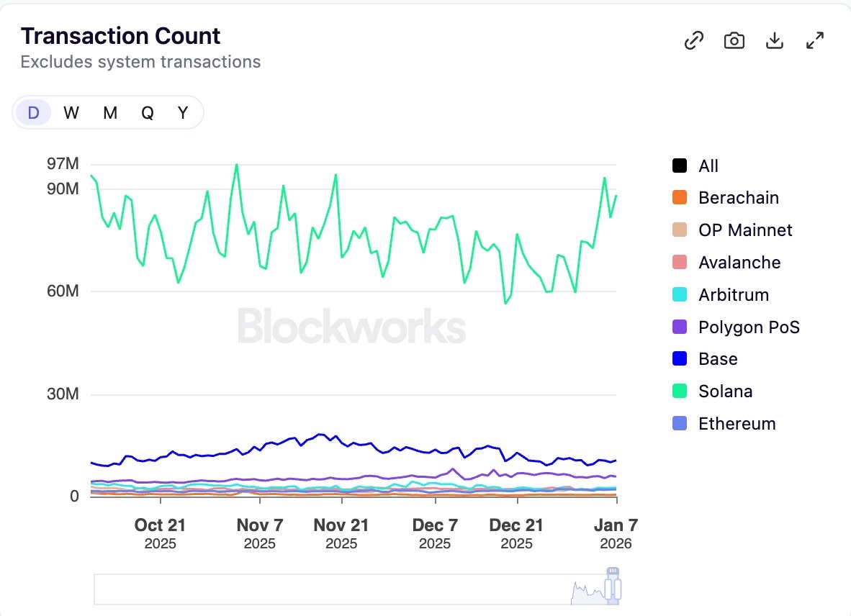The width and height of the screenshot is (851, 616).
Task: Switch to quarterly (Q) interval
Action: [x=147, y=113]
